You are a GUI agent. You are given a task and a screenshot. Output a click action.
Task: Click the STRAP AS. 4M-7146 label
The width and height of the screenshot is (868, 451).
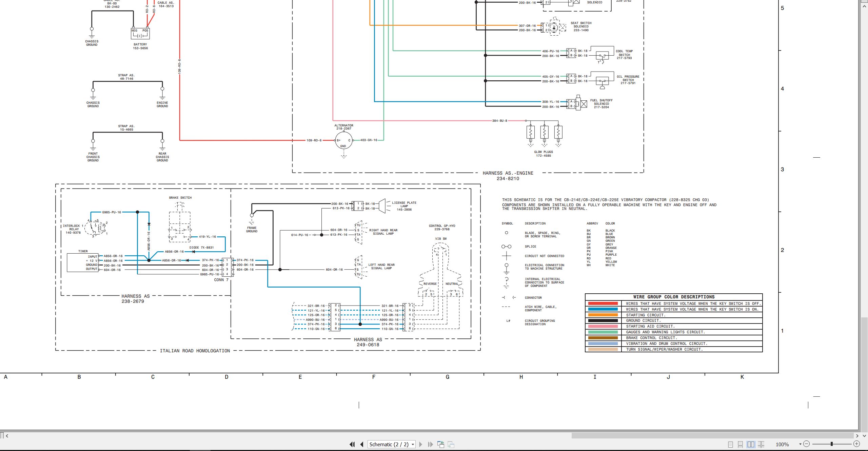[x=126, y=77]
